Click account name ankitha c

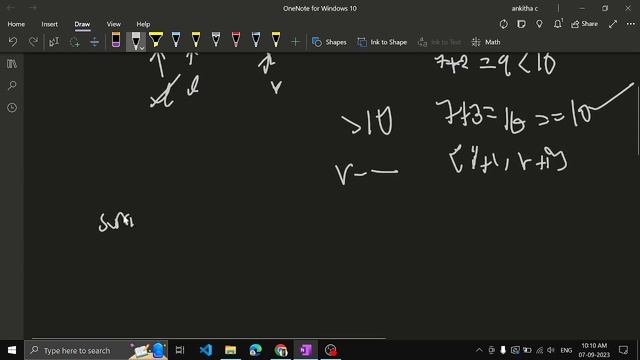(524, 8)
